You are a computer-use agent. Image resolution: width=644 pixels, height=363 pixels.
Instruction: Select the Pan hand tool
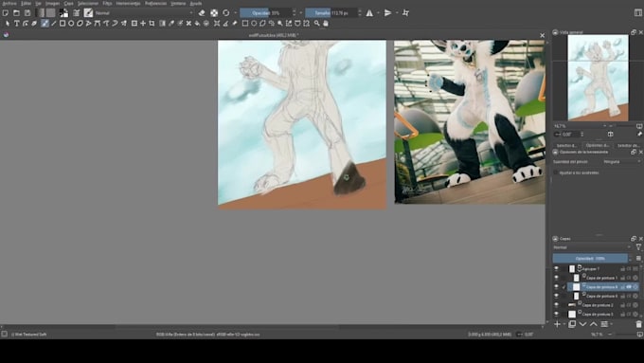point(326,24)
